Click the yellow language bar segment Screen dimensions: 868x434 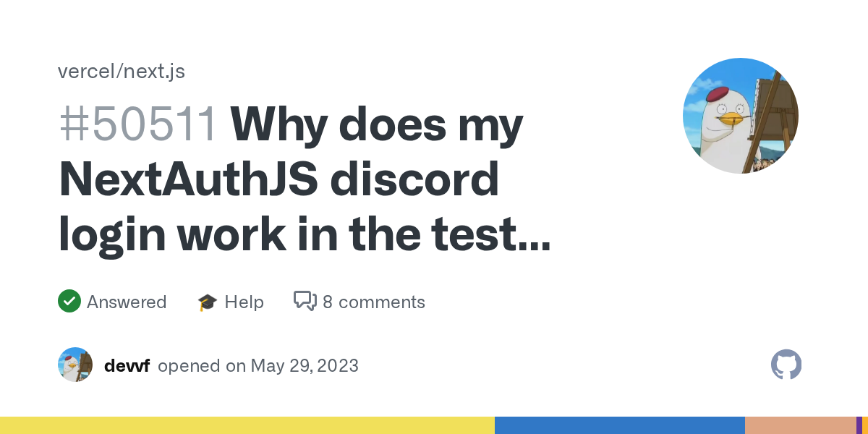pyautogui.click(x=247, y=425)
